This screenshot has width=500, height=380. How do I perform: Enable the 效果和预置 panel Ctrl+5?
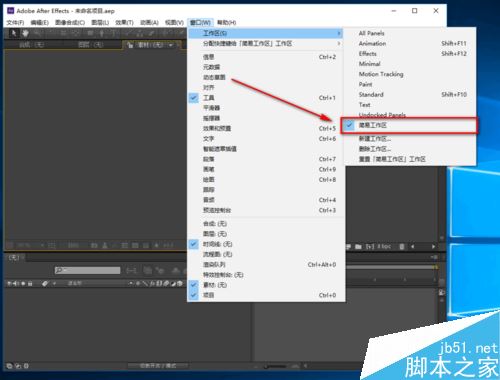[x=266, y=128]
